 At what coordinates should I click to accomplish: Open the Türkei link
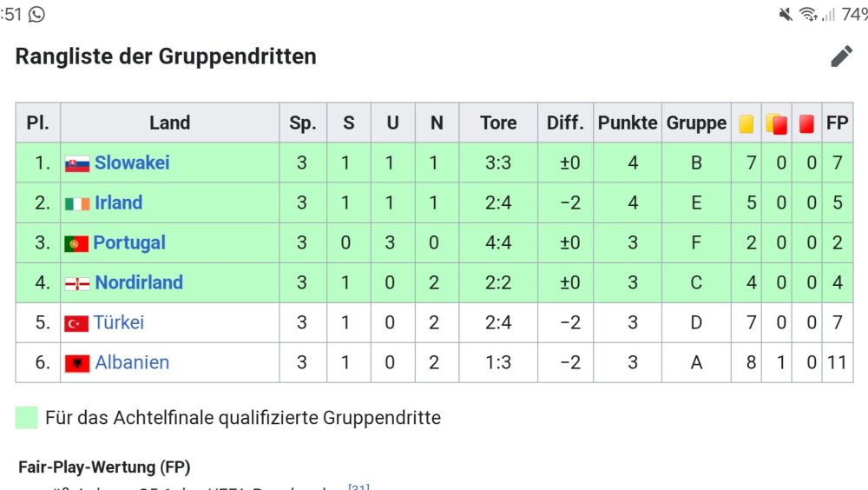click(x=120, y=322)
